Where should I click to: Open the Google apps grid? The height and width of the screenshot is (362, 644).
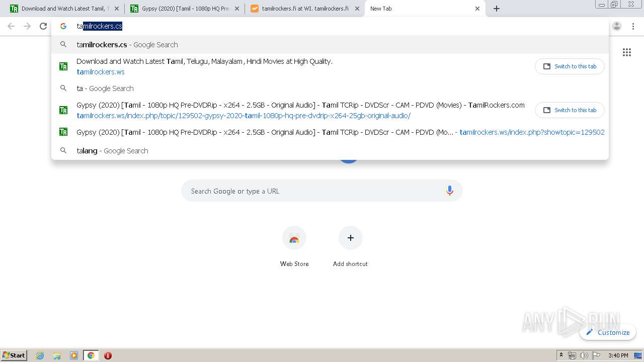627,52
